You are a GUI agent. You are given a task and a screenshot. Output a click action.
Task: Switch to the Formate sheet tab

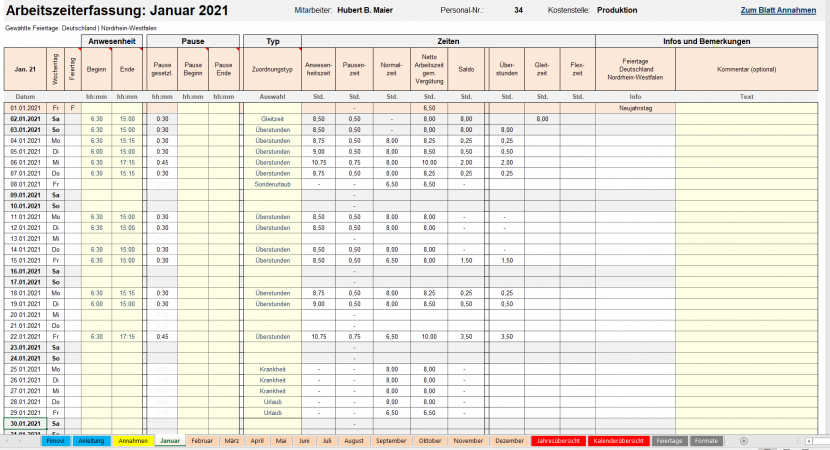[x=706, y=440]
